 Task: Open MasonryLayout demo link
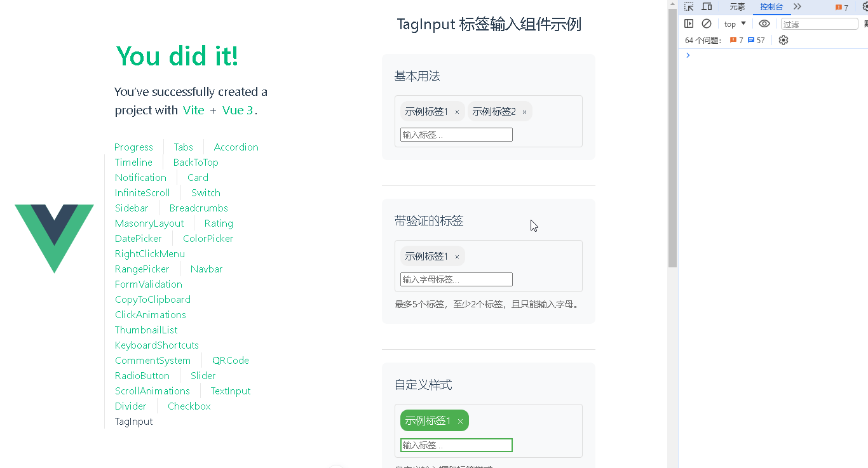[149, 223]
